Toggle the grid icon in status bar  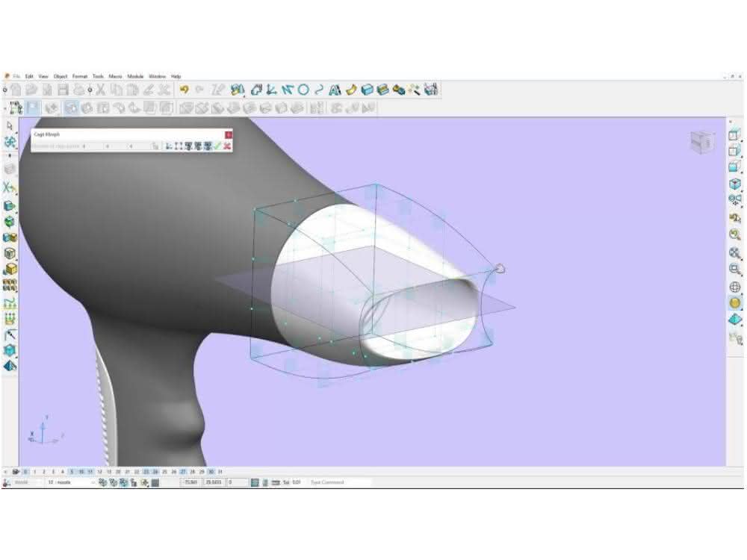pos(255,482)
